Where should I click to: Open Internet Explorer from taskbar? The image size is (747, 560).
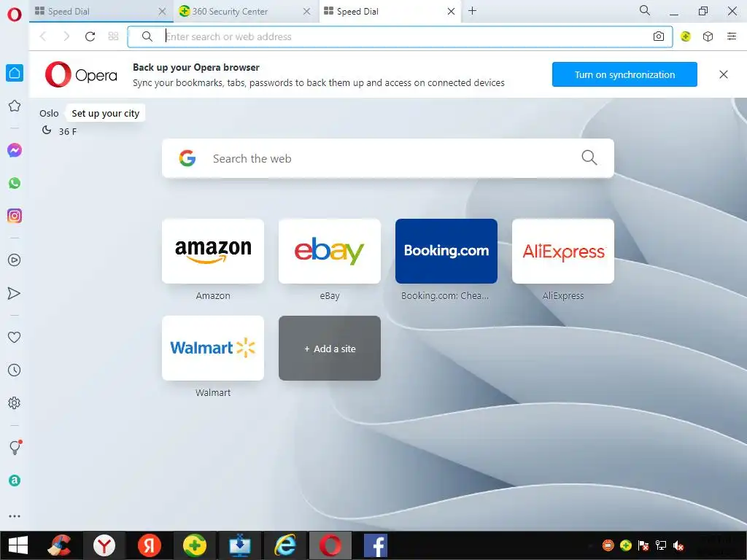pyautogui.click(x=285, y=545)
